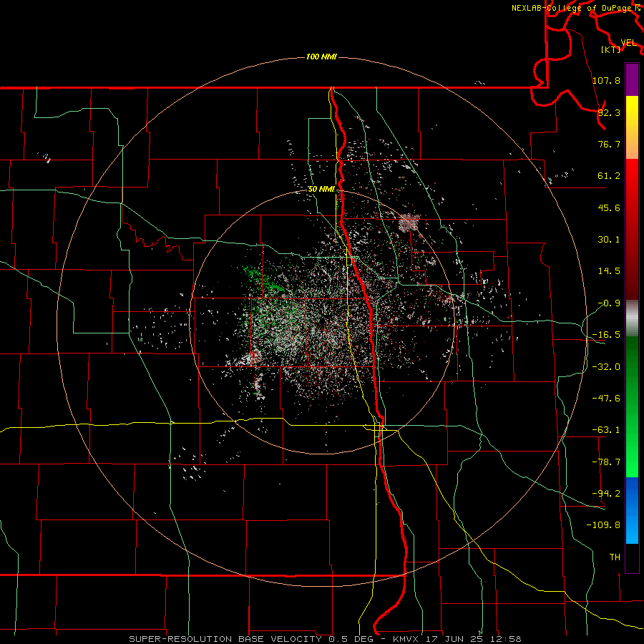644x644 pixels.
Task: Click the 30.1 velocity scale value
Action: tap(609, 240)
